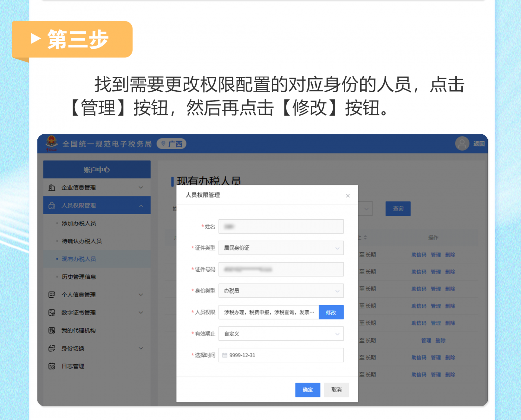Open 历史管理信息 menu item
The width and height of the screenshot is (521, 420).
[79, 277]
